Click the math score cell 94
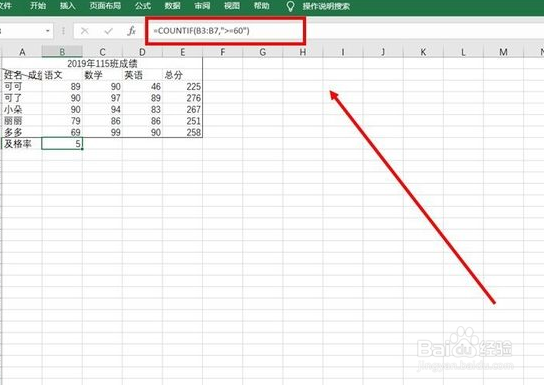Screen dimensions: 544x385 (x=102, y=109)
